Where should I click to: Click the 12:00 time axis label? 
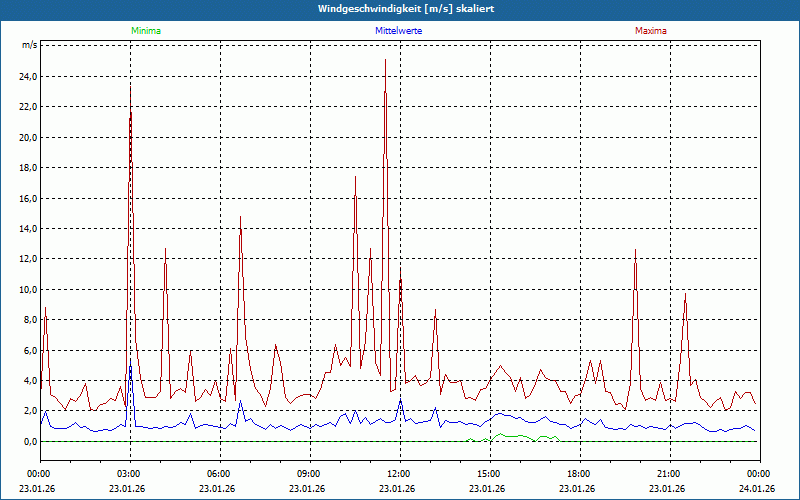(399, 473)
